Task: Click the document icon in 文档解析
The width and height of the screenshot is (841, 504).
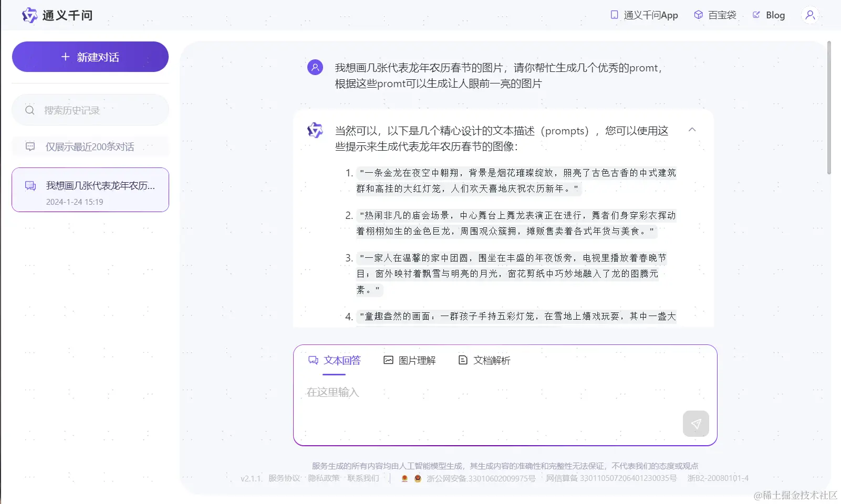Action: [463, 360]
